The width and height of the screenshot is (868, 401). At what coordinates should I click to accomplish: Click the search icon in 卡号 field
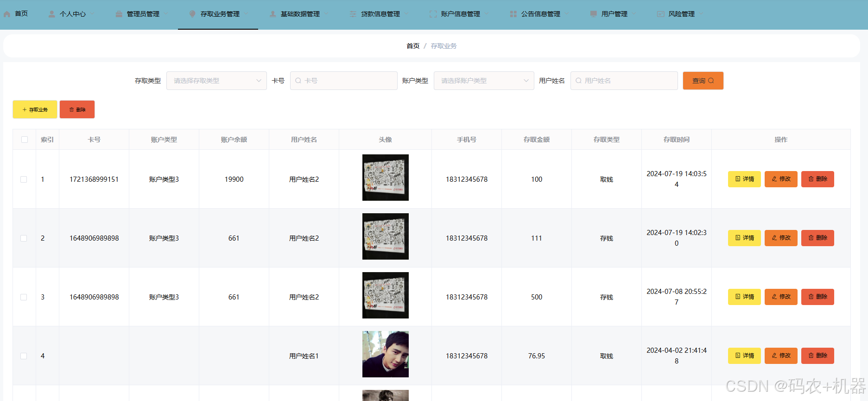pyautogui.click(x=298, y=81)
